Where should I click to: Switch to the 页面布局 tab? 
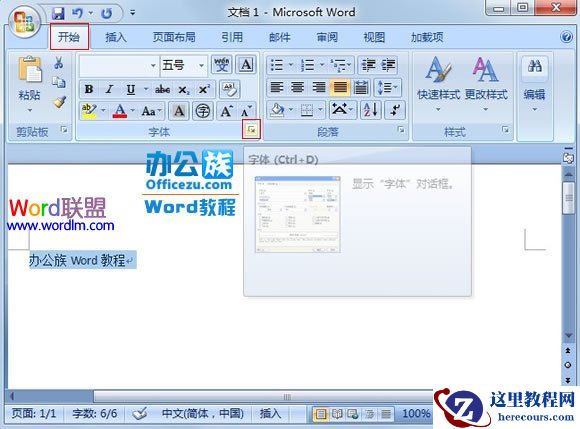coord(174,37)
